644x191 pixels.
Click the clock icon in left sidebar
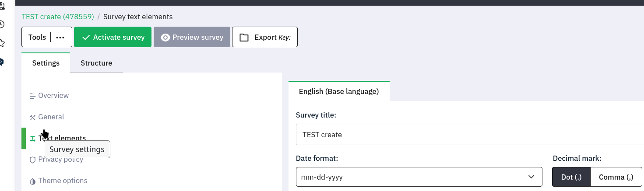[x=2, y=24]
